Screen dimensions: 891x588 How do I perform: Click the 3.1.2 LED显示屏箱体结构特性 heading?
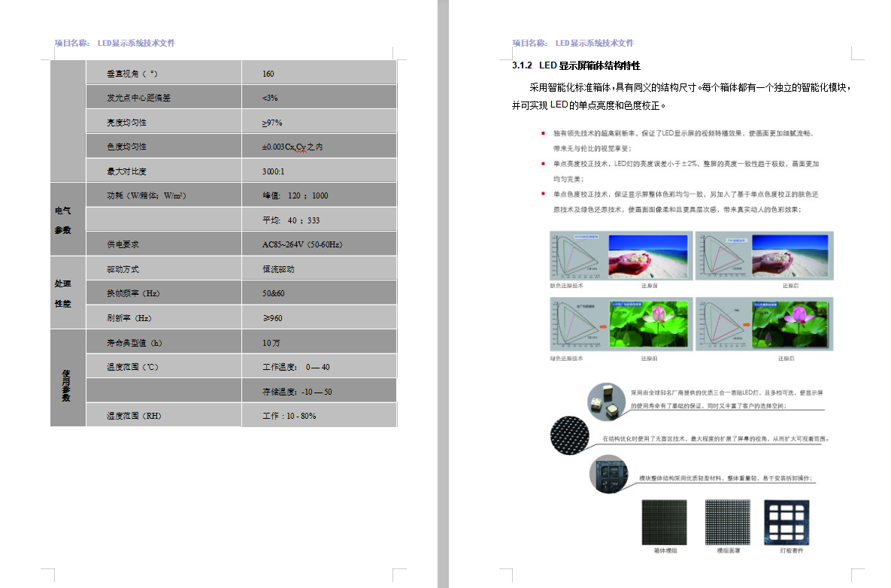[x=576, y=66]
